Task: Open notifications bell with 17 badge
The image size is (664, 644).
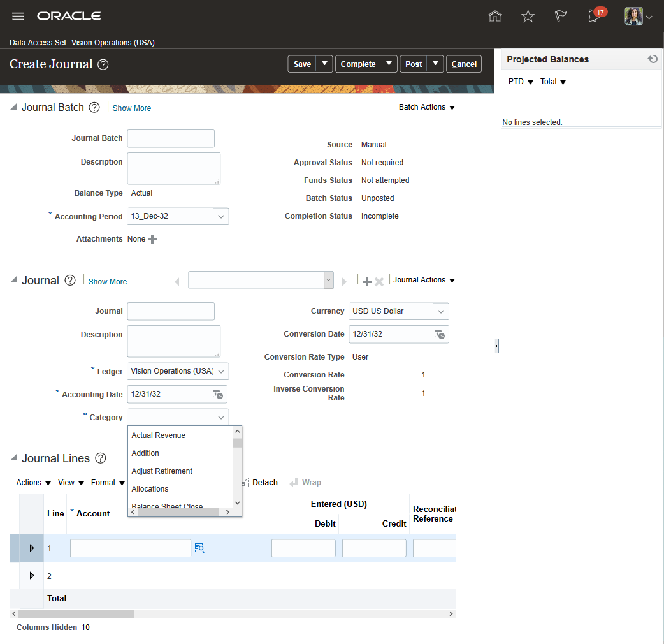Action: [596, 15]
